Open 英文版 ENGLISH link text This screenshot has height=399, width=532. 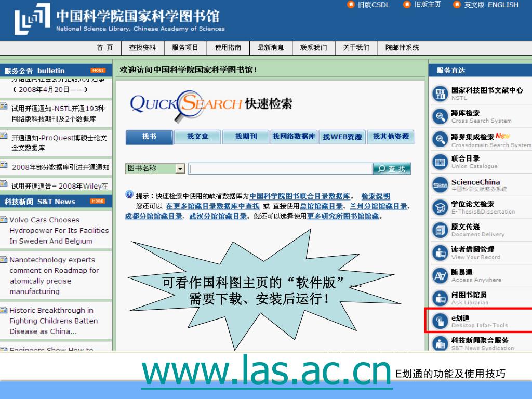point(491,5)
